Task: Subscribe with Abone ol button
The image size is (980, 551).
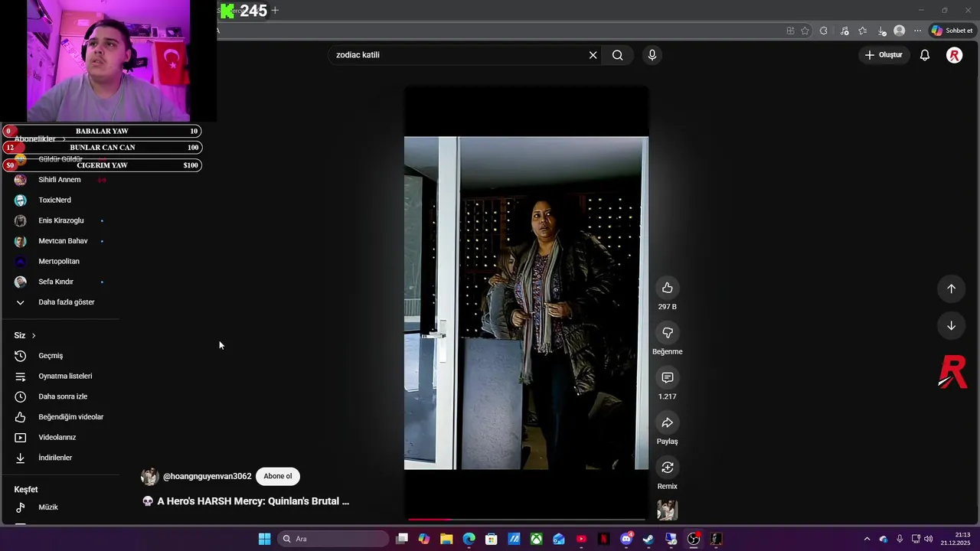Action: pyautogui.click(x=278, y=476)
